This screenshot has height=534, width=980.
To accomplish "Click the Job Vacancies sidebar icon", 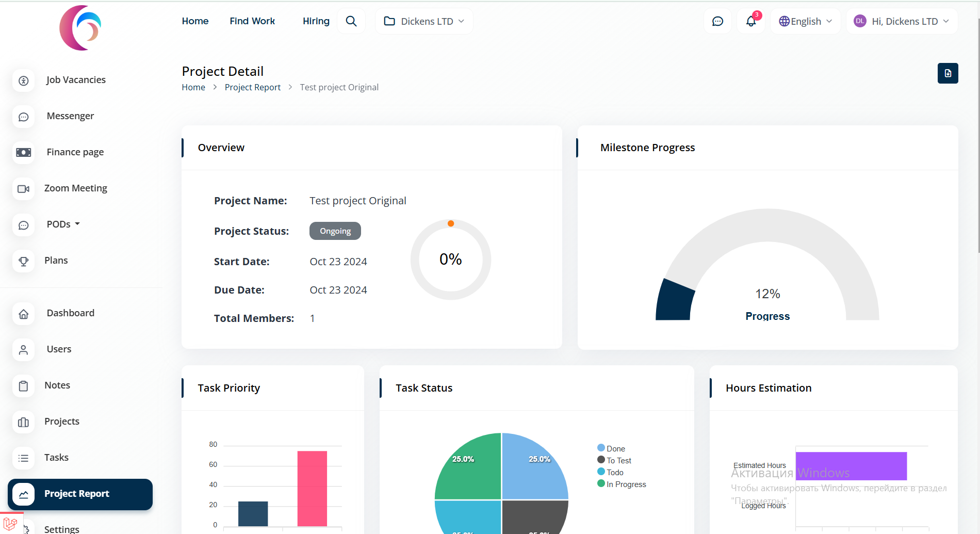I will [24, 80].
